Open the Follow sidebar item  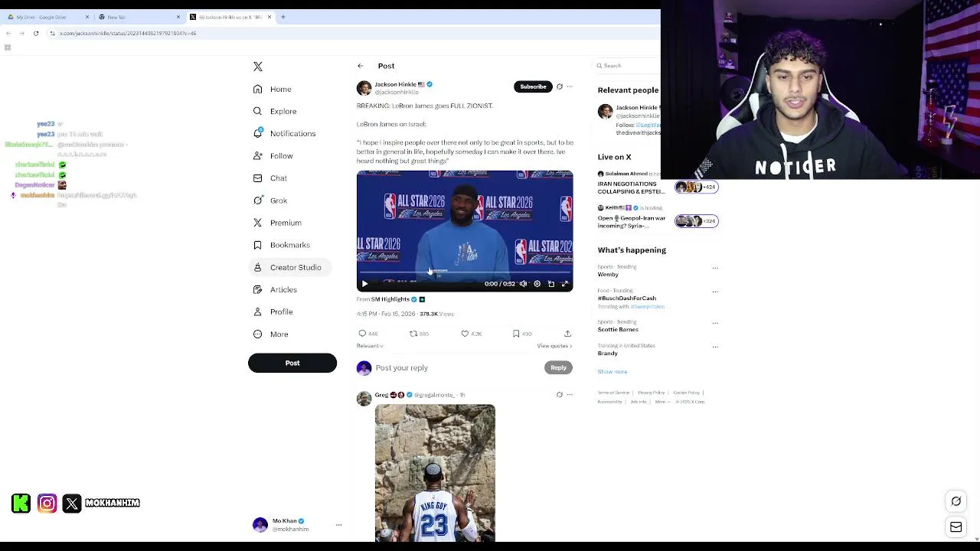[273, 156]
